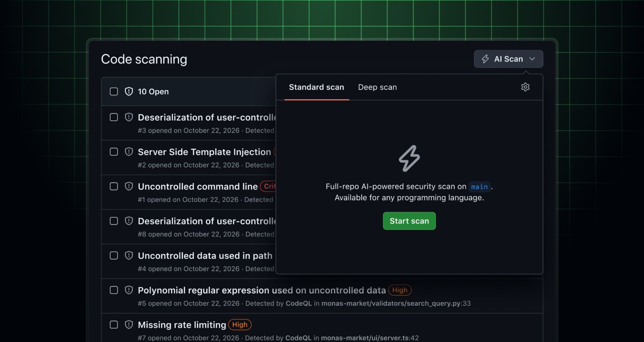
Task: Click shield icon for Missing rate limiting alert
Action: point(129,325)
